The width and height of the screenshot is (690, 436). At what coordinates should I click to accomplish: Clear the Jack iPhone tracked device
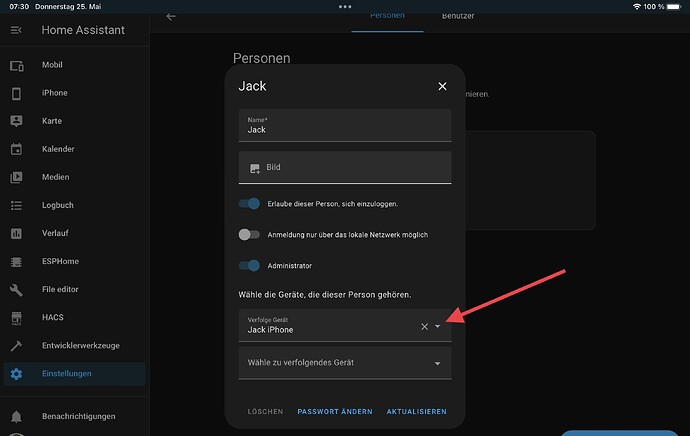click(424, 326)
